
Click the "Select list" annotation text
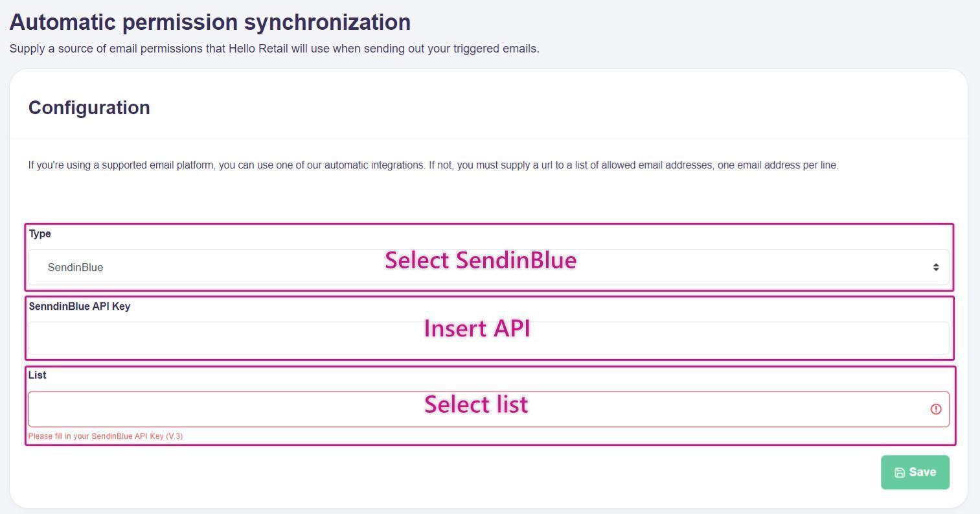pyautogui.click(x=476, y=404)
